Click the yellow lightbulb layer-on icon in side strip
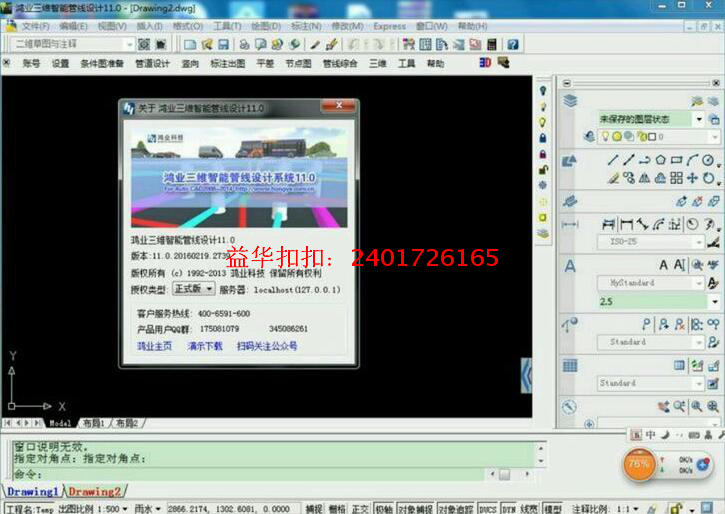This screenshot has height=514, width=725. click(x=543, y=122)
